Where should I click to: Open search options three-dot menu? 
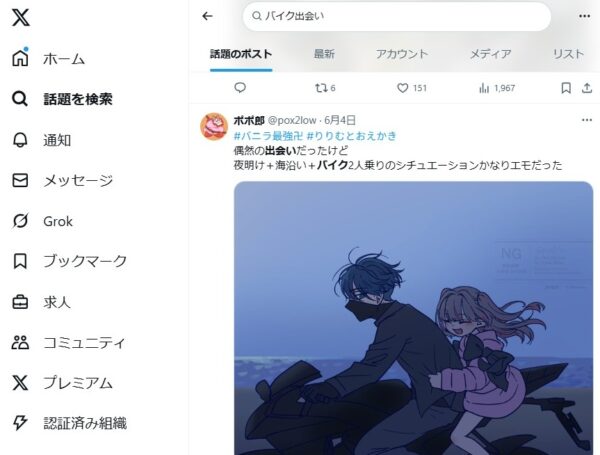(584, 16)
